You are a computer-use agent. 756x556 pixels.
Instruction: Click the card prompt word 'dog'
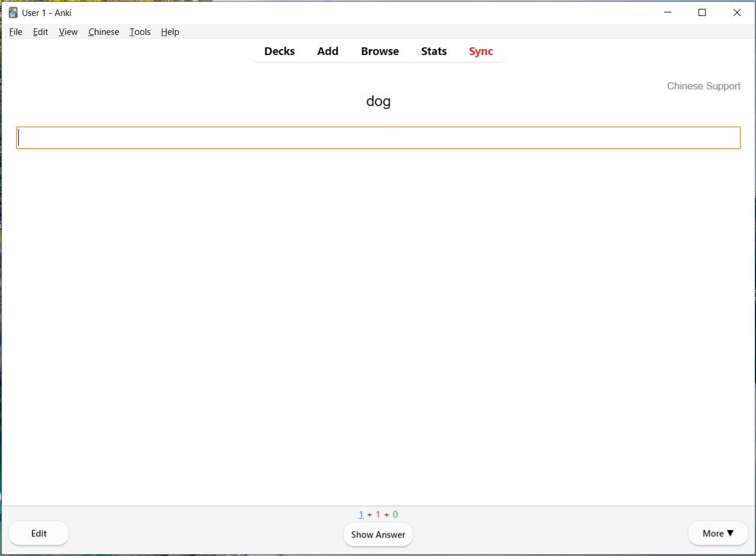pos(379,101)
